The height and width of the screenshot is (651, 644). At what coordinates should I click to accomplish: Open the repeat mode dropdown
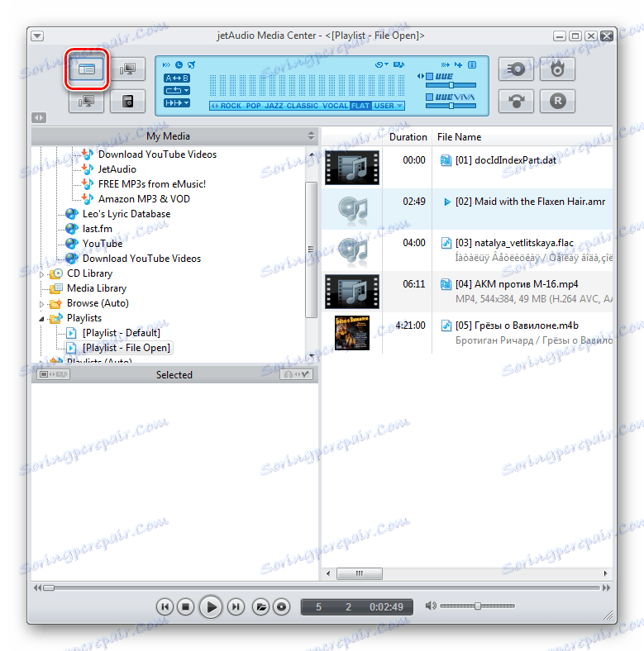[x=177, y=90]
